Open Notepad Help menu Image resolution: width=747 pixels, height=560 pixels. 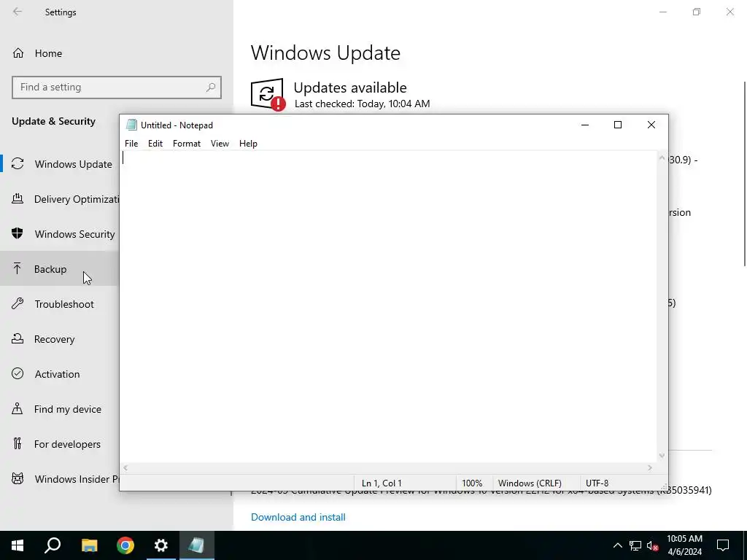click(248, 144)
